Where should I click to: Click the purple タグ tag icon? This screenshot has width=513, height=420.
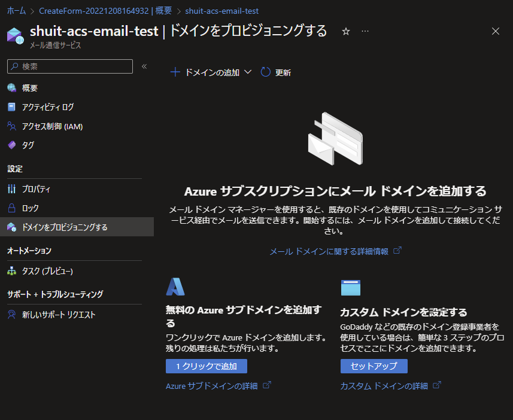point(12,145)
